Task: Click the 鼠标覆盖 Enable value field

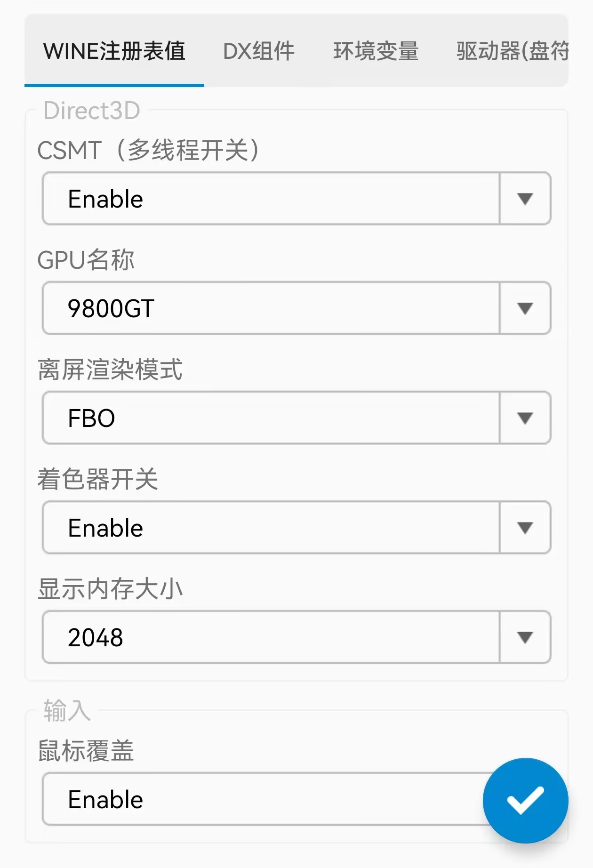Action: click(x=264, y=799)
